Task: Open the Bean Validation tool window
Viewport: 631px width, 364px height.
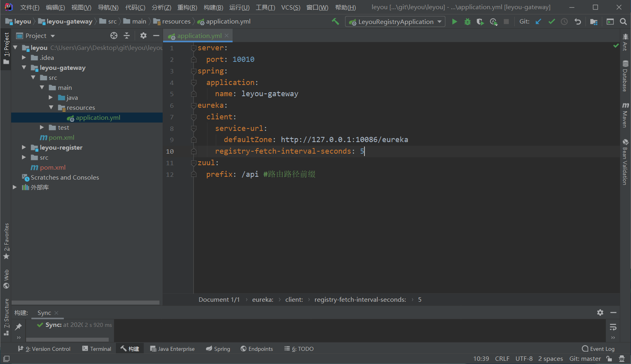Action: 625,162
